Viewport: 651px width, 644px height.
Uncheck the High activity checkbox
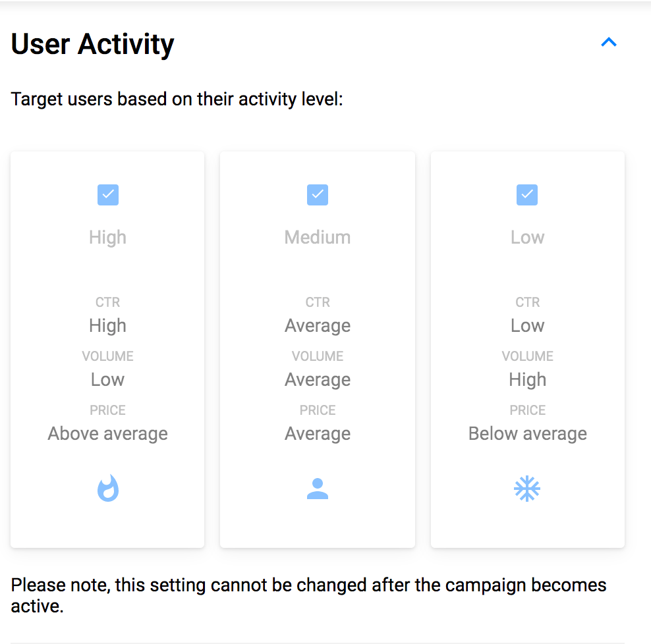tap(107, 194)
